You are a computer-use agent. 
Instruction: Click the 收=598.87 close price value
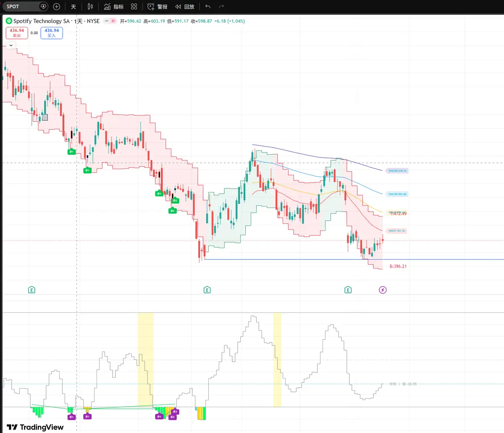coord(201,21)
